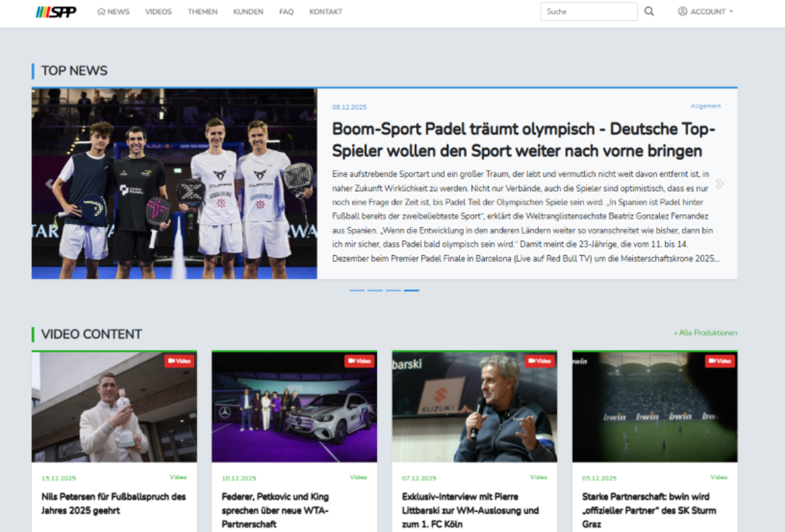Select the fourth active carousel indicator
The height and width of the screenshot is (532, 785).
coord(411,290)
